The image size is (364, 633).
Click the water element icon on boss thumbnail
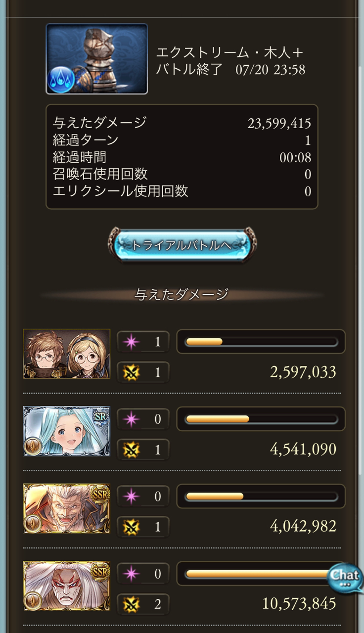[x=62, y=79]
